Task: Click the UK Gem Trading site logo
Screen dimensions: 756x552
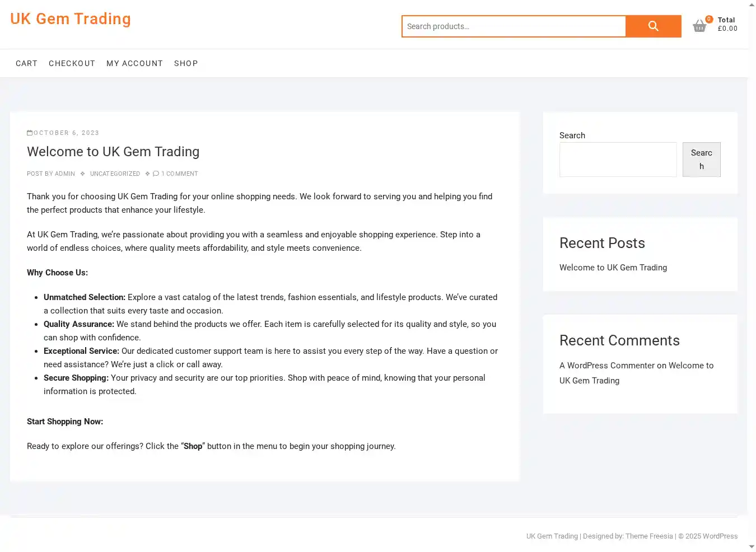Action: coord(71,19)
